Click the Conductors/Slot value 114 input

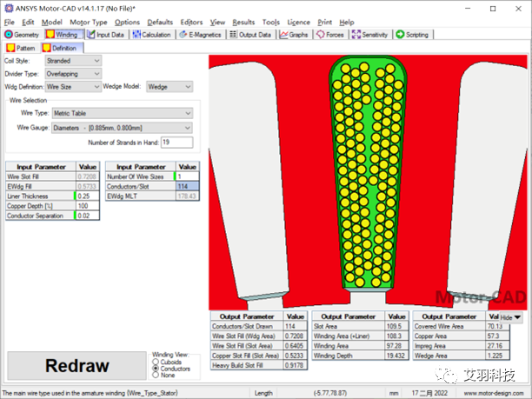pos(187,186)
